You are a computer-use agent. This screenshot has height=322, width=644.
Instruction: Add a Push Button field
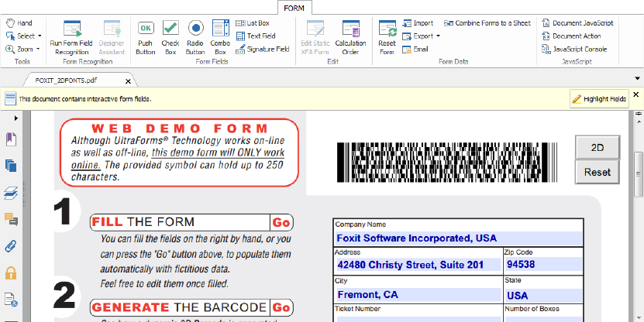click(x=146, y=37)
